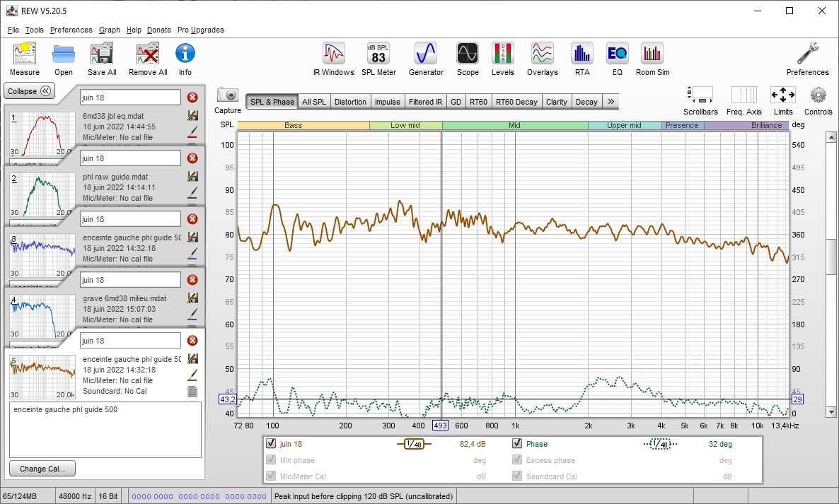839x504 pixels.
Task: Remove measurement 3 with red X
Action: click(192, 219)
